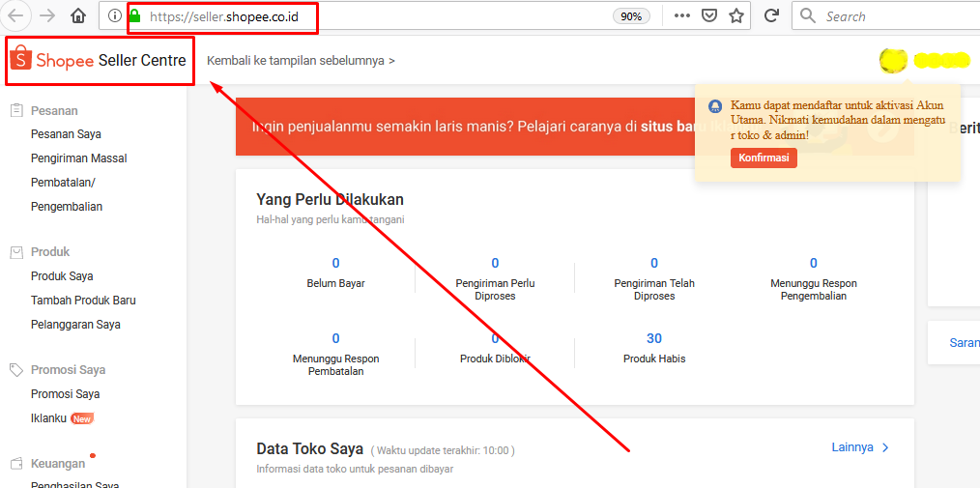Go back with the browser back arrow
Viewport: 980px width, 488px height.
[15, 16]
